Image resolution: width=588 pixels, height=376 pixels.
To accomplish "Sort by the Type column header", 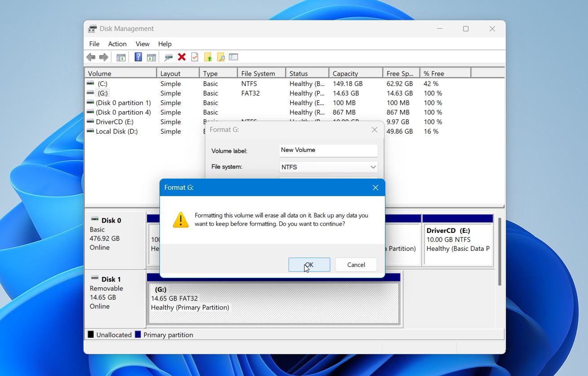I will click(x=218, y=73).
